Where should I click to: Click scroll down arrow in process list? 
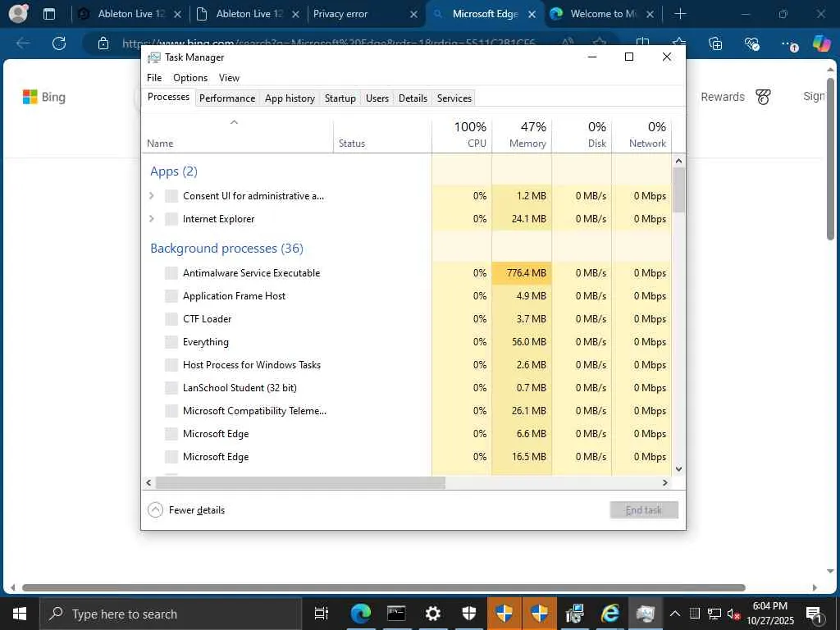coord(678,469)
